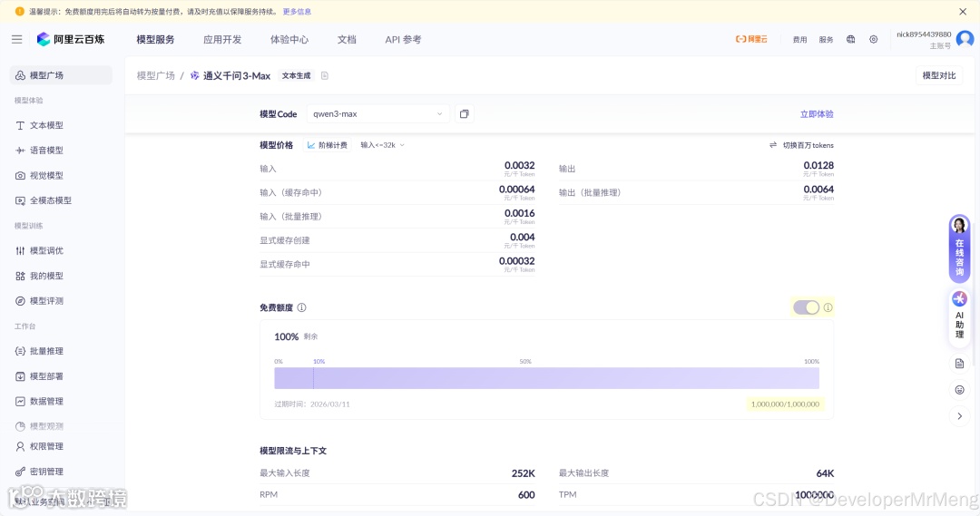Click the globe language icon
Image resolution: width=980 pixels, height=516 pixels.
click(x=850, y=39)
